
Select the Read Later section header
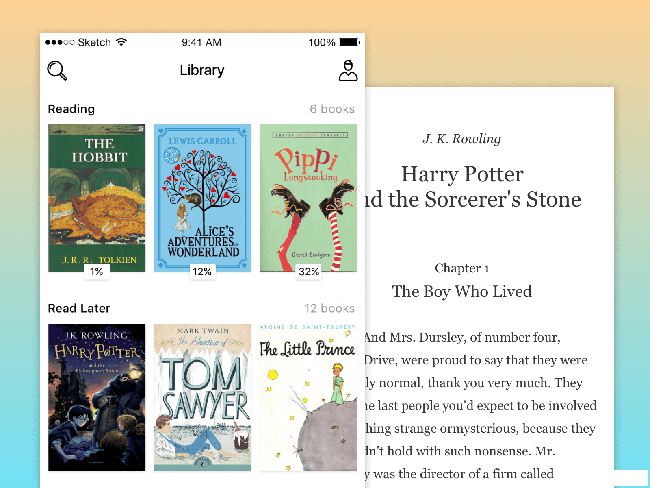[79, 308]
